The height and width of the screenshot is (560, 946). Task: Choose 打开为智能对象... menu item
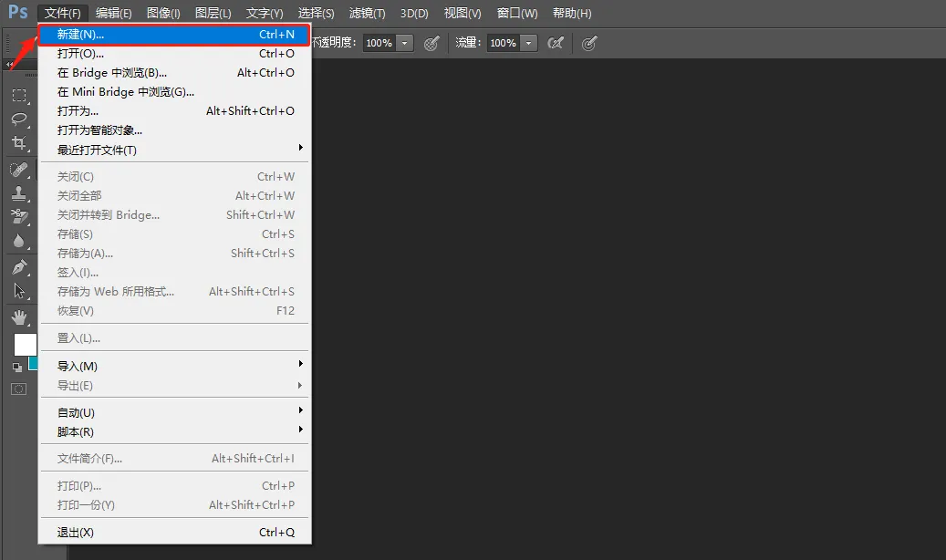175,130
